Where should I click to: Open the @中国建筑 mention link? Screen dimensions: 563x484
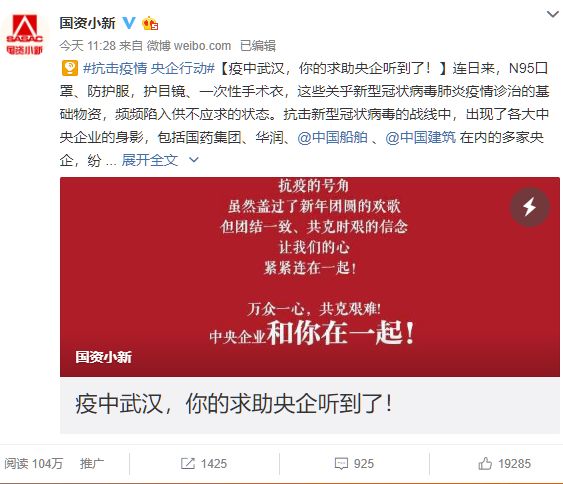pyautogui.click(x=420, y=137)
